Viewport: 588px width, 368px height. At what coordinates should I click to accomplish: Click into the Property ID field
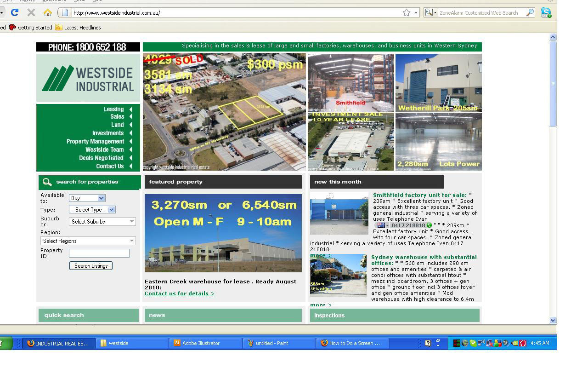[x=99, y=253]
